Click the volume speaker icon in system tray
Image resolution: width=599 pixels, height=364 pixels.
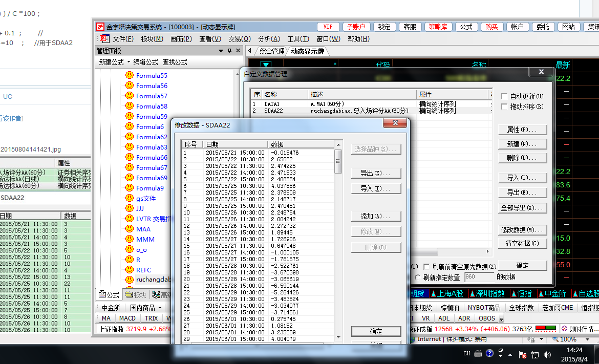click(547, 354)
